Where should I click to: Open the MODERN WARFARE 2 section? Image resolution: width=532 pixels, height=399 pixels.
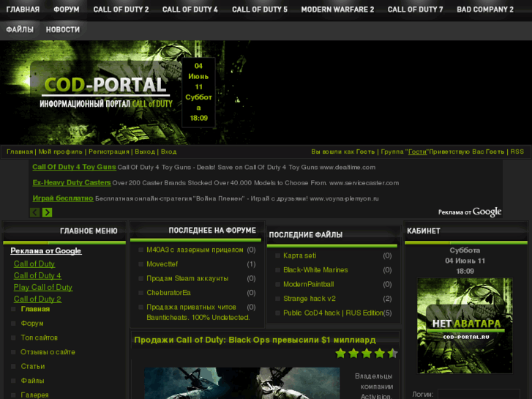[337, 10]
